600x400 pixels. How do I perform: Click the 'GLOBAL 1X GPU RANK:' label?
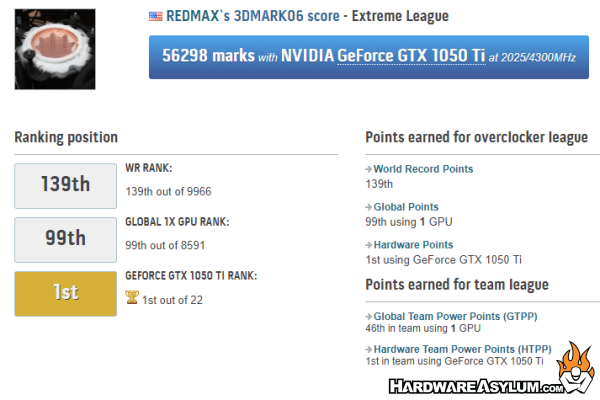177,222
